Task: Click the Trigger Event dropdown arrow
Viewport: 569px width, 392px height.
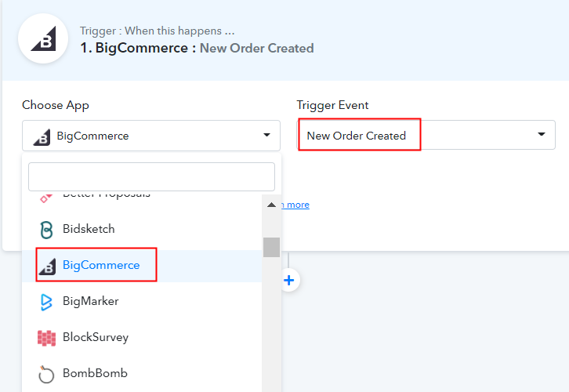Action: (x=542, y=134)
